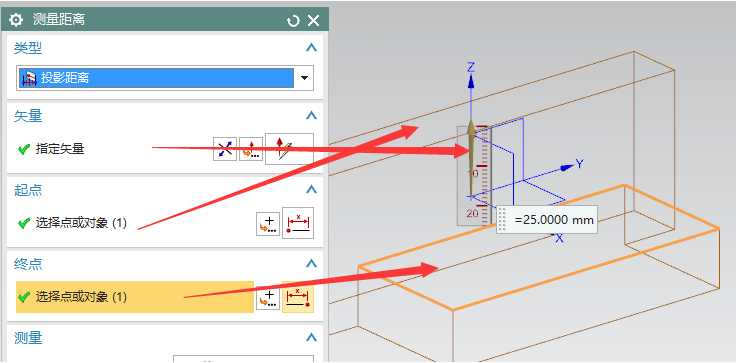Screen dimensions: 736x363
Task: Open the dialog settings gear icon
Action: pyautogui.click(x=16, y=20)
